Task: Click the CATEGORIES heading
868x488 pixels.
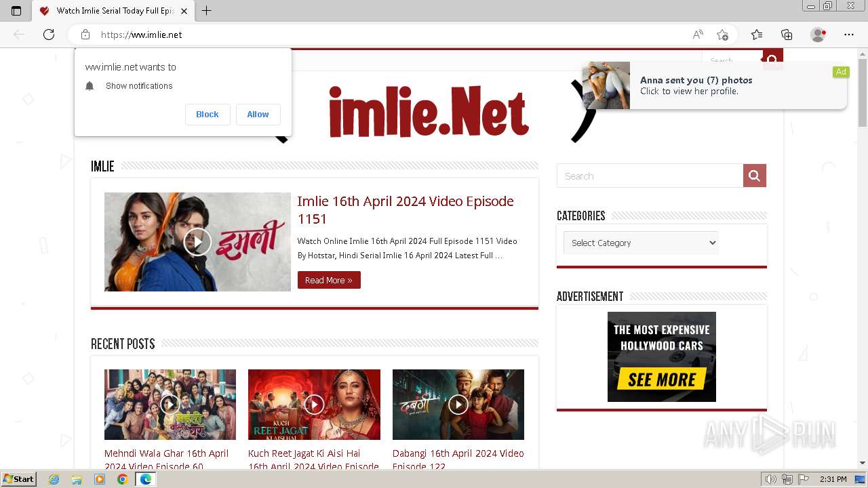Action: click(x=580, y=216)
